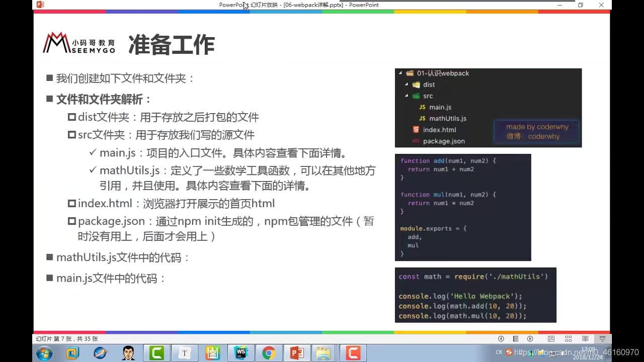Screen dimensions: 644x362
Task: Open the cartoon avatar app on taskbar
Action: 128,353
